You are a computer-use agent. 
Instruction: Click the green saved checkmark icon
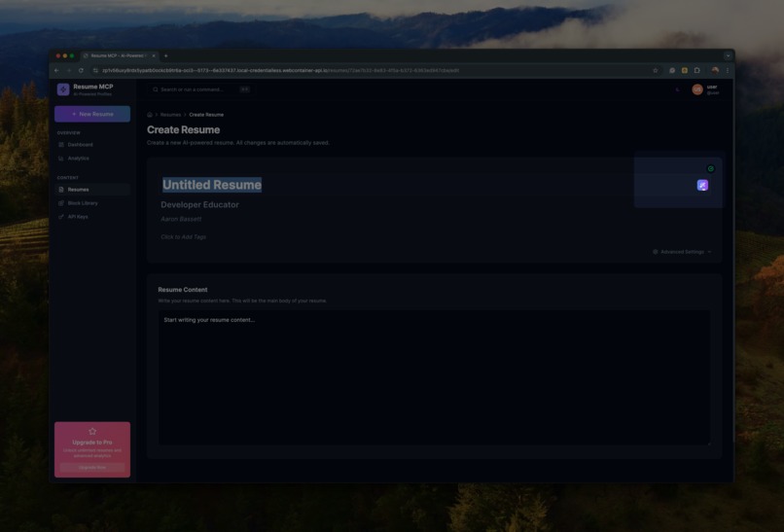710,169
